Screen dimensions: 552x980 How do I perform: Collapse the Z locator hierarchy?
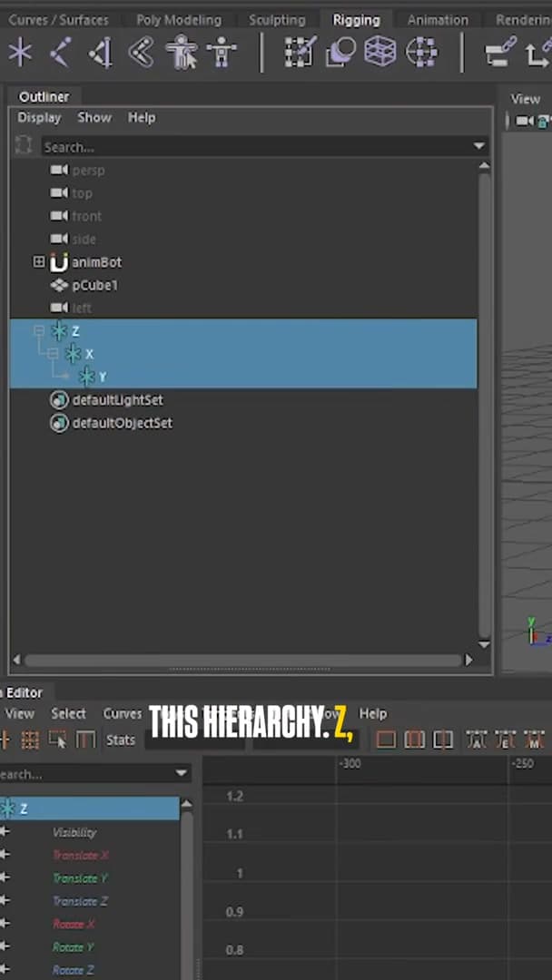pos(39,330)
